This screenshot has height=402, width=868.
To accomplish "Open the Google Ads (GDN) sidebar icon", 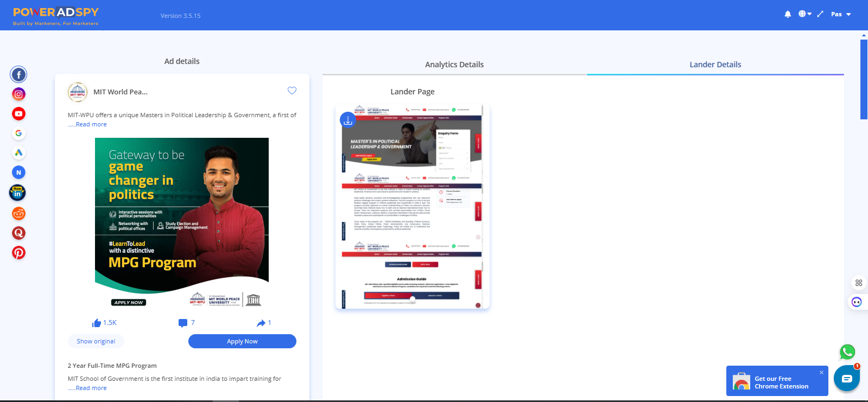I will pos(18,153).
